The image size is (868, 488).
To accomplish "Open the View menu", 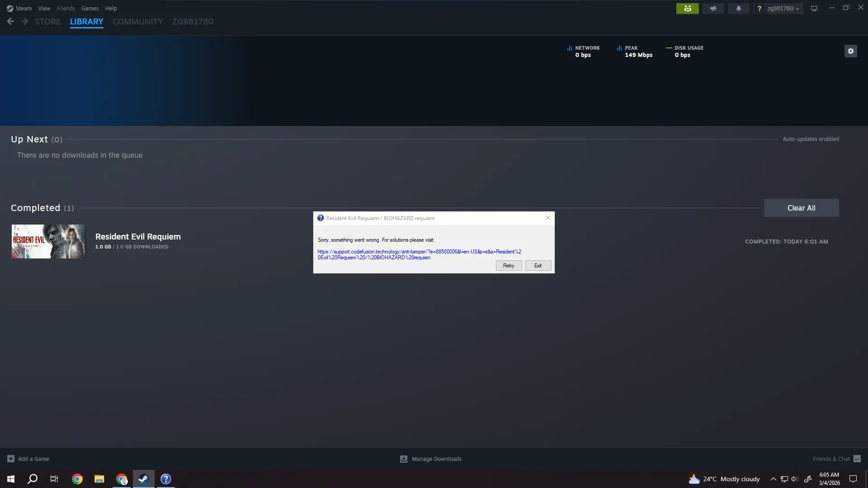I will pos(44,8).
